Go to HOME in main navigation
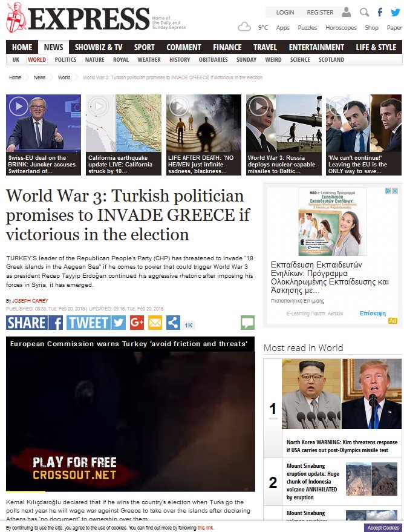404x532 pixels. tap(22, 47)
